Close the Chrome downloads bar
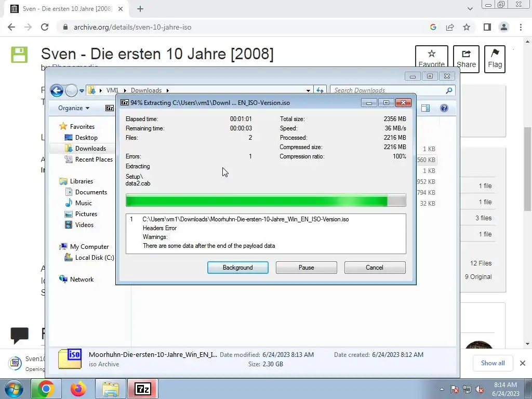 [523, 363]
